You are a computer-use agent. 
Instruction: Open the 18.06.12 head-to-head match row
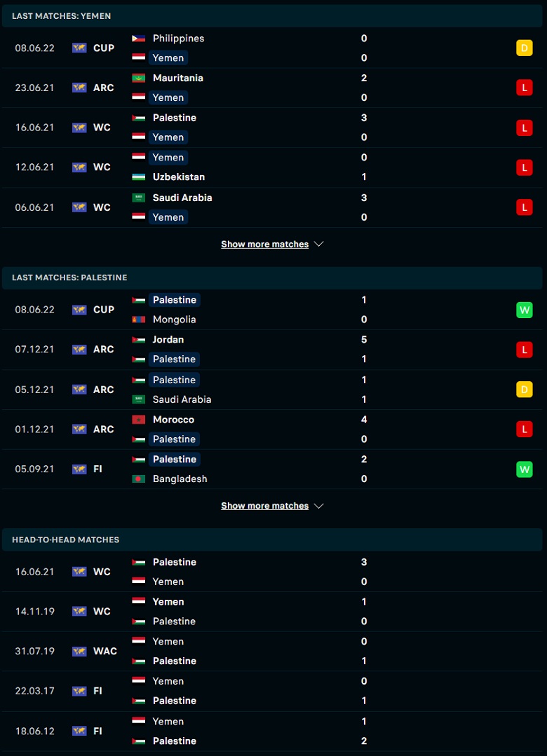click(272, 731)
